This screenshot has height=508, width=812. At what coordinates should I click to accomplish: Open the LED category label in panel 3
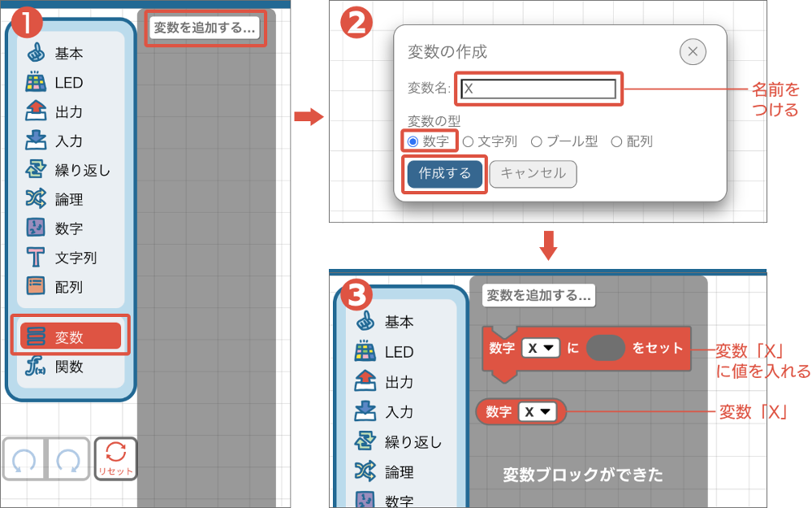point(399,352)
